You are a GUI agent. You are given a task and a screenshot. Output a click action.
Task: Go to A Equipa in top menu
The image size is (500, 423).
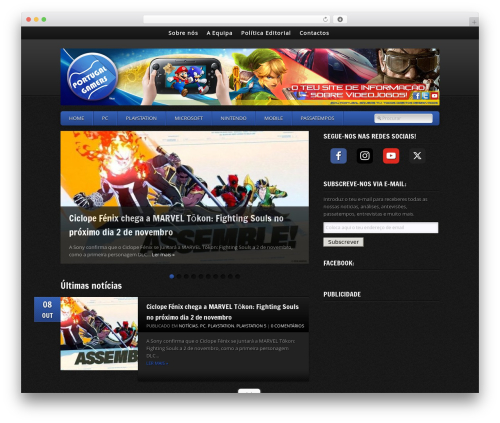click(219, 33)
